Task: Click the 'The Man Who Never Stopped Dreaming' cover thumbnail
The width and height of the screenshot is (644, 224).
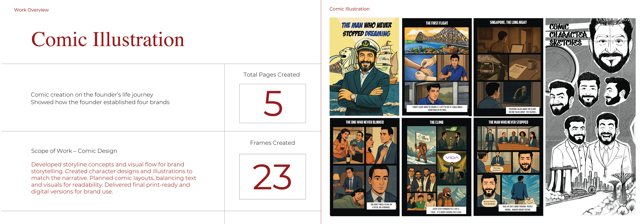Action: [x=364, y=67]
